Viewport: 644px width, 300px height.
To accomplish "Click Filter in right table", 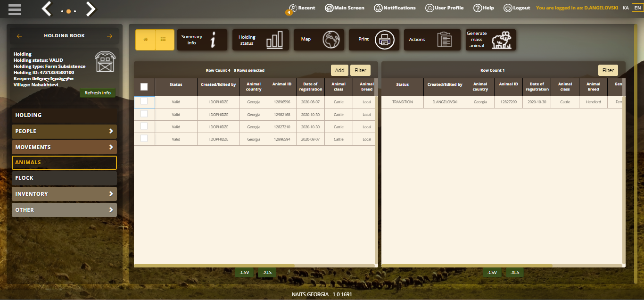I will click(608, 70).
